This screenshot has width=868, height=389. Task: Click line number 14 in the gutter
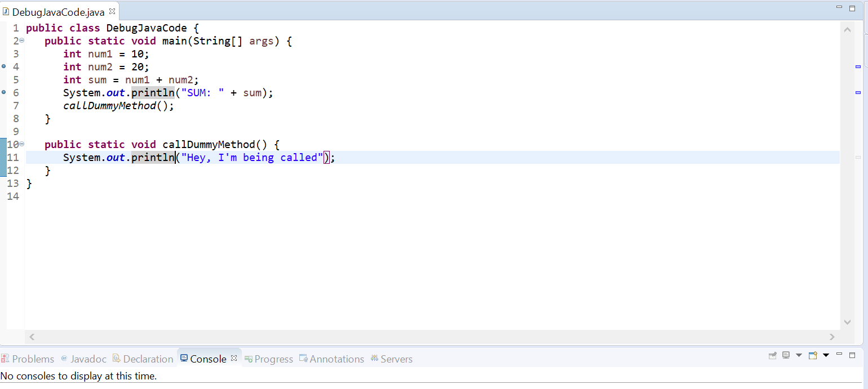coord(14,196)
